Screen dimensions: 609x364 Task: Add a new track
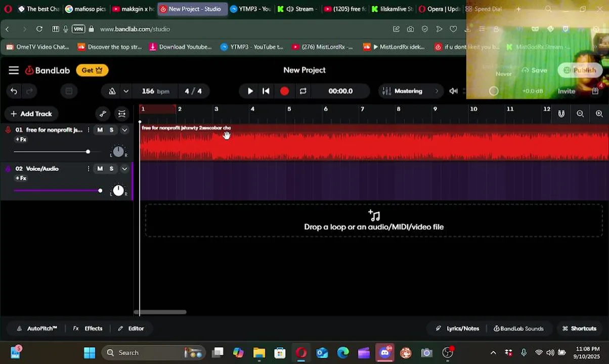point(31,114)
